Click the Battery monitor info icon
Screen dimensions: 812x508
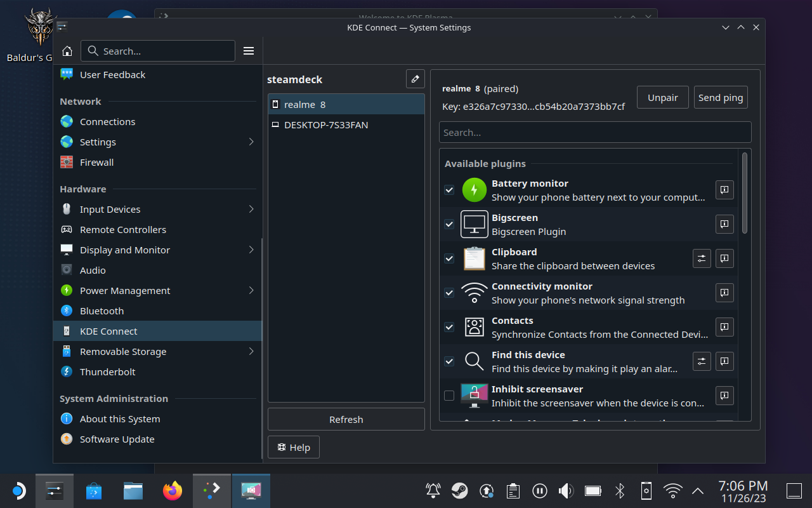(x=724, y=190)
